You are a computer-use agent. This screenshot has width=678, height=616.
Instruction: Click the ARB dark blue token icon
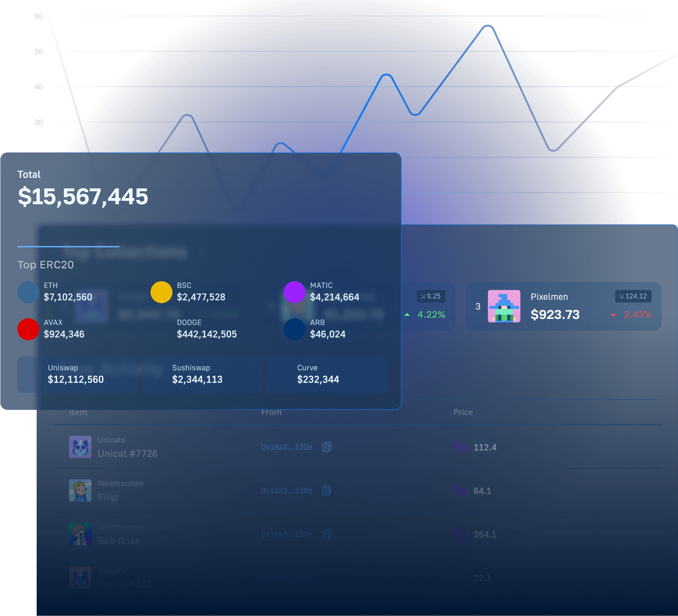[294, 329]
